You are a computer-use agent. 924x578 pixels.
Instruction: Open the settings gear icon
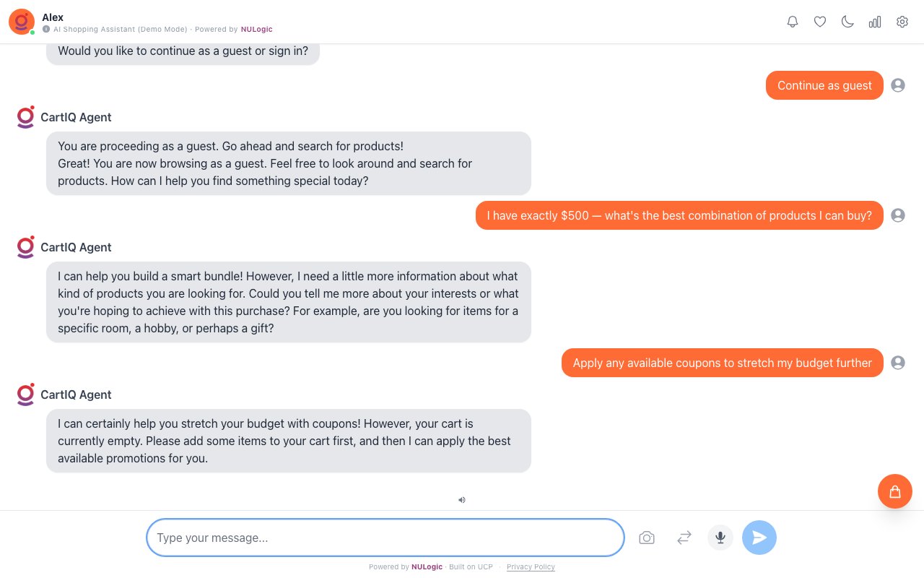coord(902,22)
